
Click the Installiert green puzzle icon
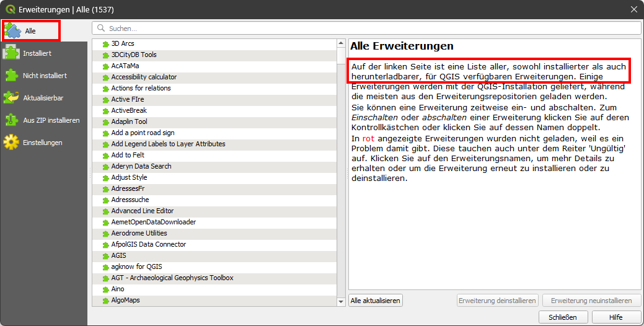click(x=11, y=53)
